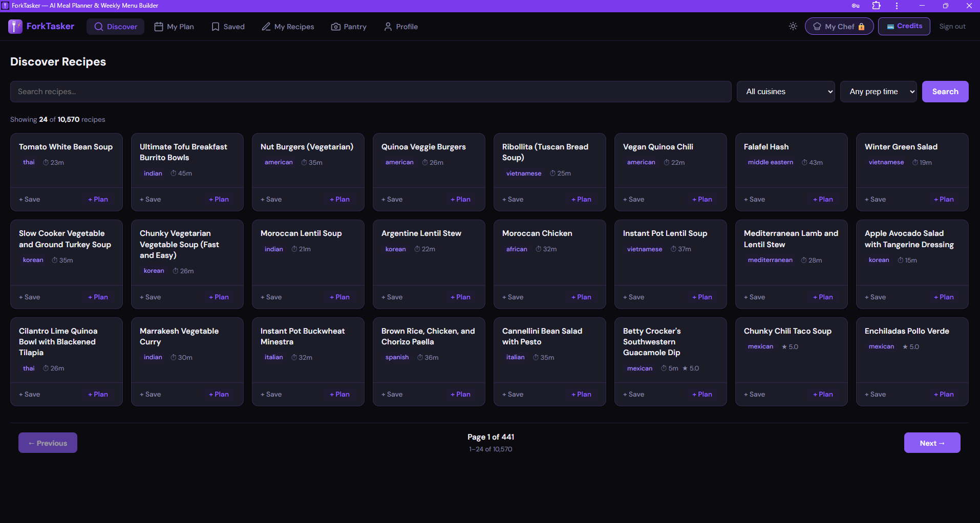The height and width of the screenshot is (523, 980).
Task: Save the Enchiladas Pollo Verde recipe
Action: pyautogui.click(x=876, y=394)
